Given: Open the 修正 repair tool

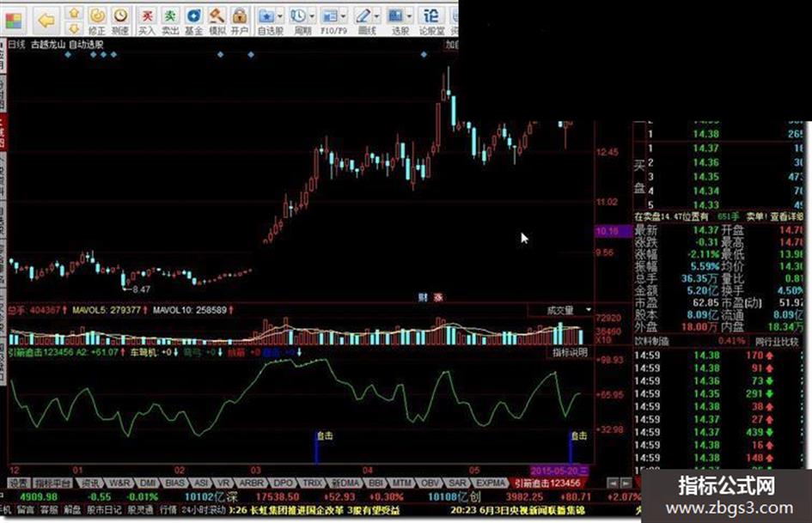Looking at the screenshot, I should pos(97,21).
